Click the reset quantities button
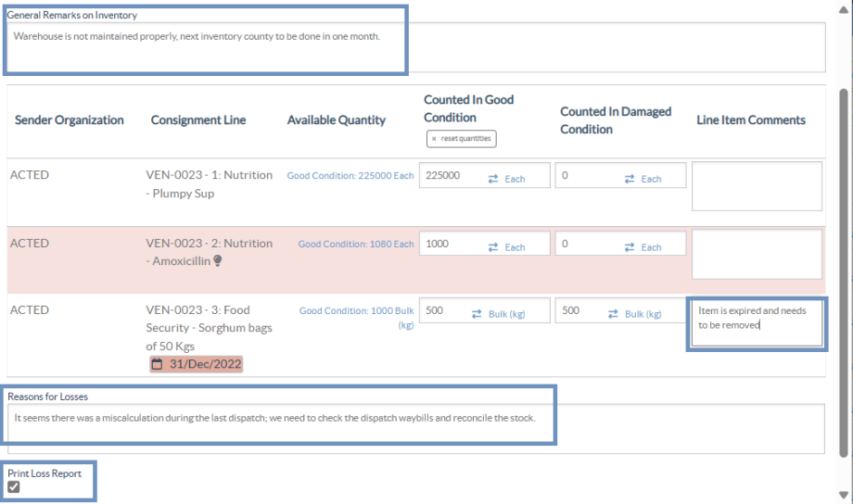This screenshot has height=504, width=853. 462,139
